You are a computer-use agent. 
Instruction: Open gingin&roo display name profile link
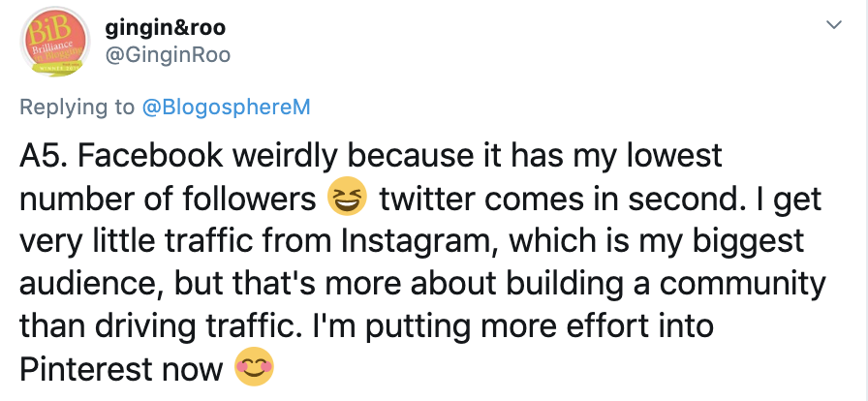(170, 27)
